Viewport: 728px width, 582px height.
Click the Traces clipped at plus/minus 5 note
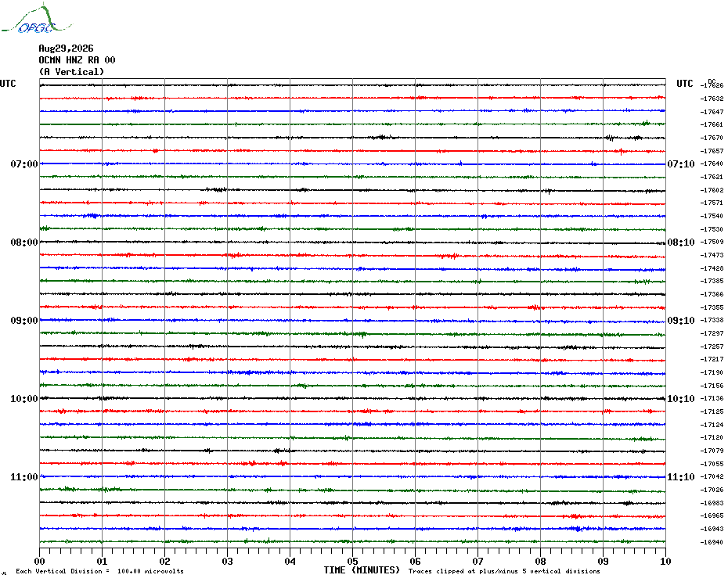click(x=504, y=571)
